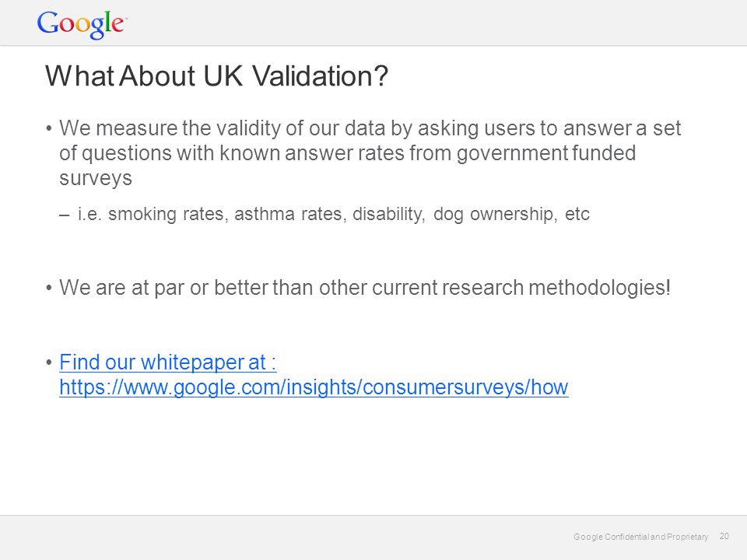The width and height of the screenshot is (747, 560).
Task: Click the word 'methodologies!' in second bullet
Action: click(600, 288)
